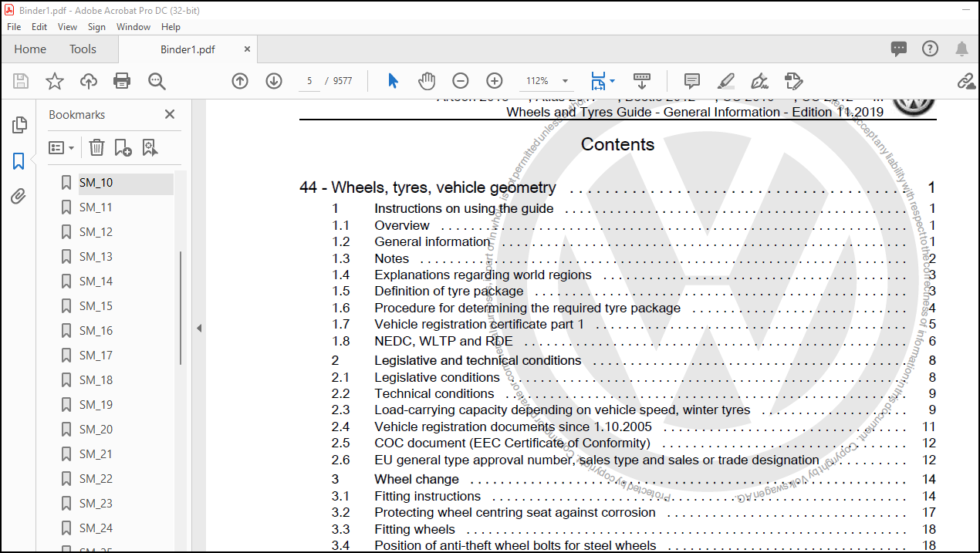Open chat comments icon top right
Screen dimensions: 980x553
(899, 49)
